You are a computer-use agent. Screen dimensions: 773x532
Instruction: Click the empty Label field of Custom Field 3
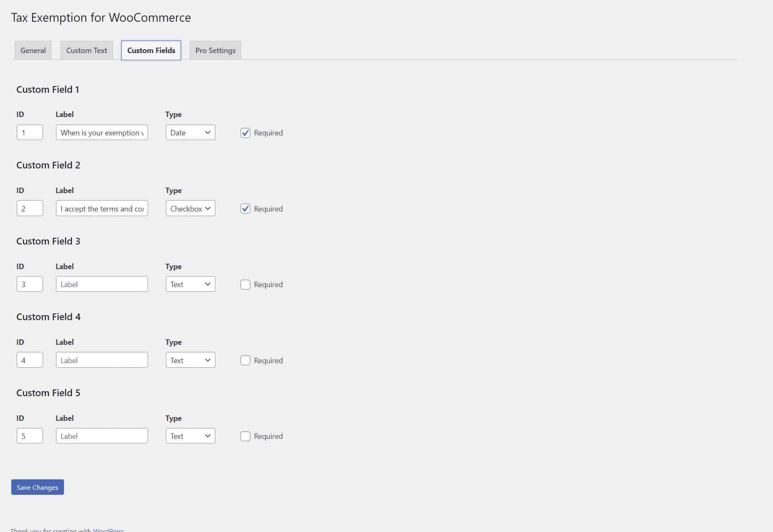pos(102,284)
